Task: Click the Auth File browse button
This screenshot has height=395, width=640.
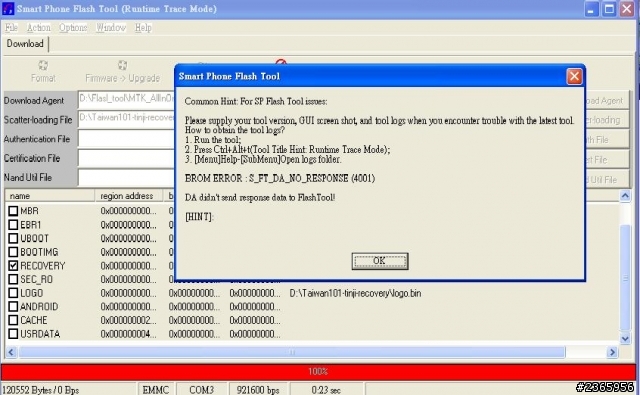Action: tap(607, 140)
